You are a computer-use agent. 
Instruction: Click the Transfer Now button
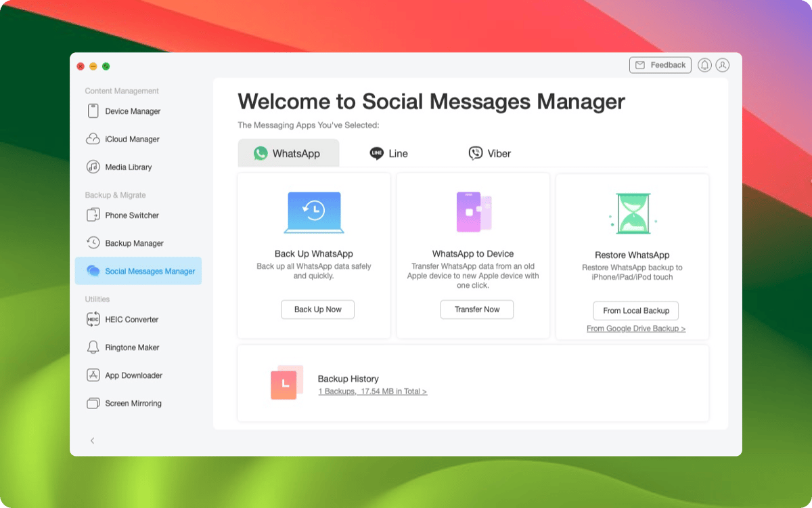point(476,310)
